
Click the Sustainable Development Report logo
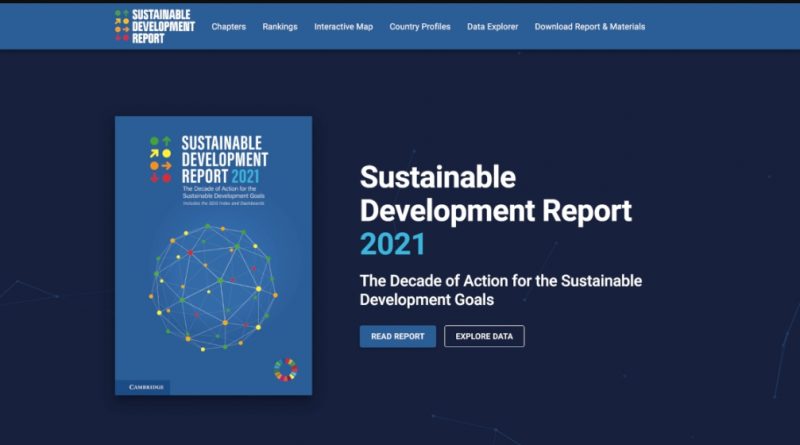[x=155, y=26]
